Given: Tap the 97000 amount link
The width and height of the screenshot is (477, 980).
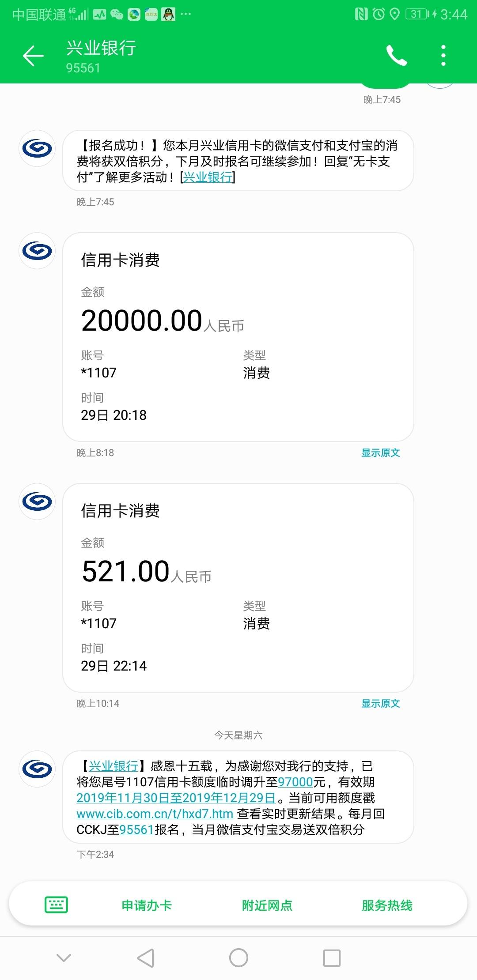Looking at the screenshot, I should (295, 782).
